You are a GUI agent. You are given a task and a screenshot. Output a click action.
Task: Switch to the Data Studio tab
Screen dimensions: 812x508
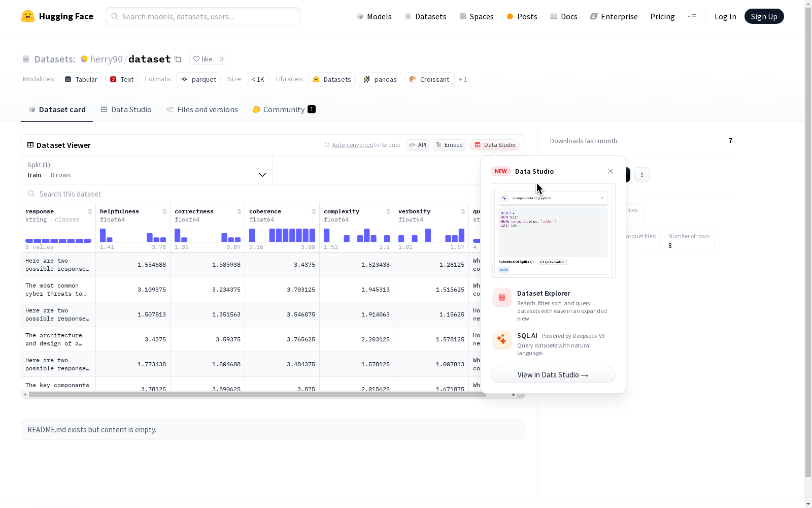tap(126, 110)
